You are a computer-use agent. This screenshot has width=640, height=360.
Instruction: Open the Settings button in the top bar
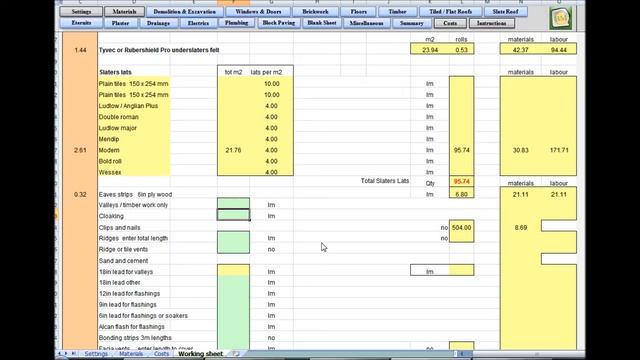[x=81, y=11]
